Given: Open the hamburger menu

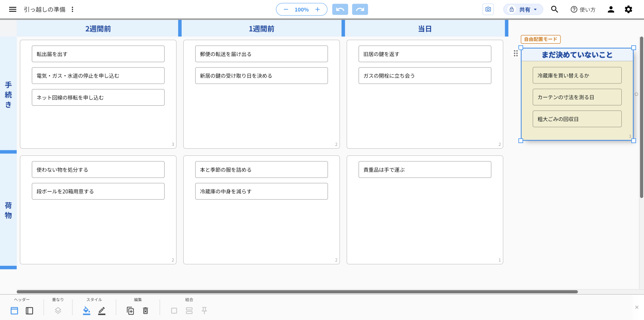Looking at the screenshot, I should pos(13,9).
